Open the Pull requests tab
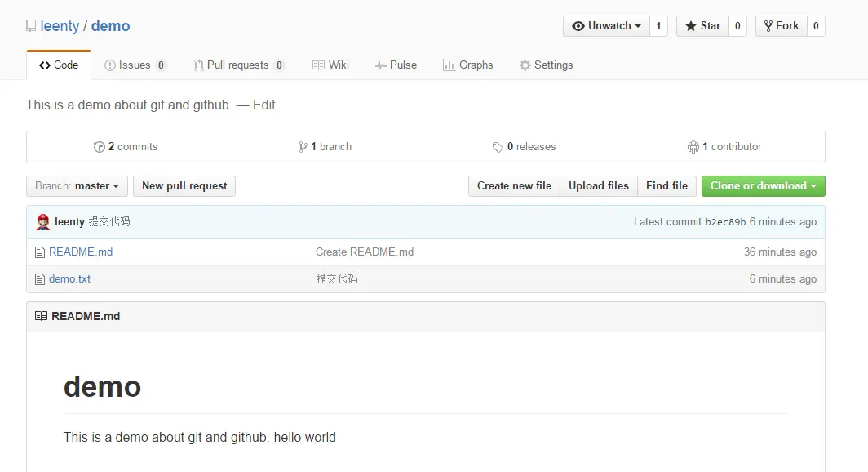The width and height of the screenshot is (868, 472). click(238, 65)
